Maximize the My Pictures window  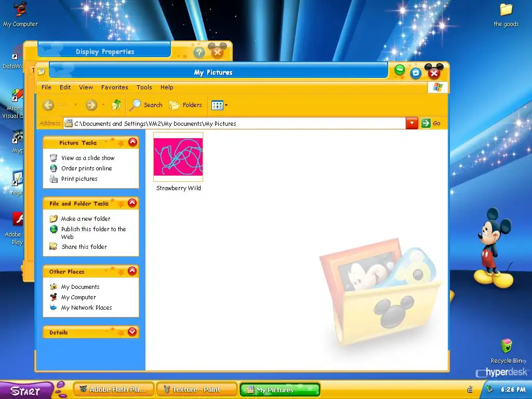[x=416, y=73]
